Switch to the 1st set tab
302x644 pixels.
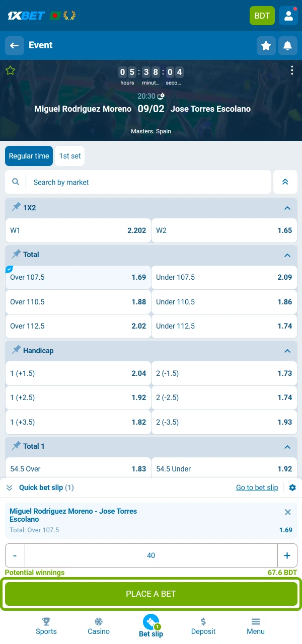pos(70,156)
